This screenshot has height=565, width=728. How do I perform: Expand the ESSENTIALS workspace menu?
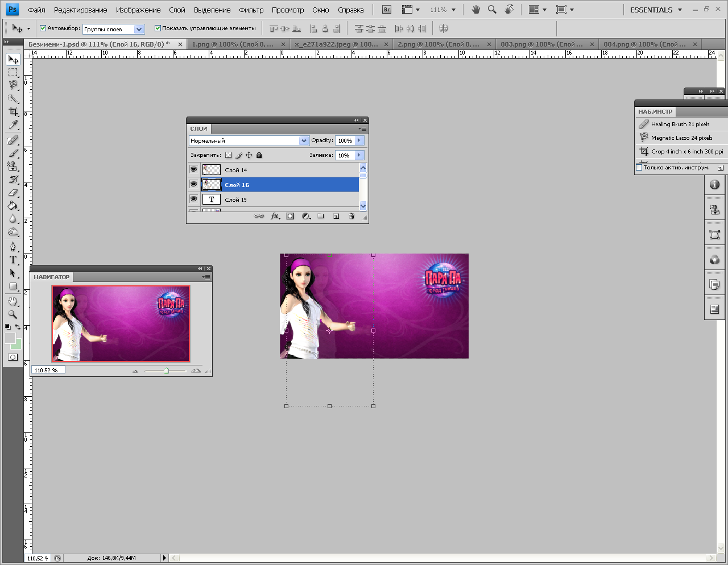(x=656, y=10)
